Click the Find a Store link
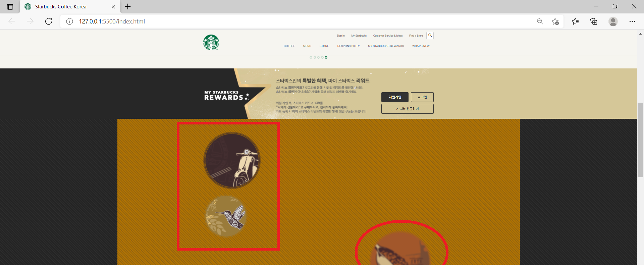 point(416,36)
